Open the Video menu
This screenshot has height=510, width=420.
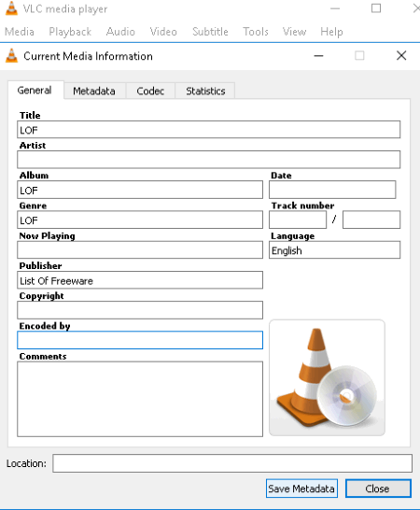point(163,32)
